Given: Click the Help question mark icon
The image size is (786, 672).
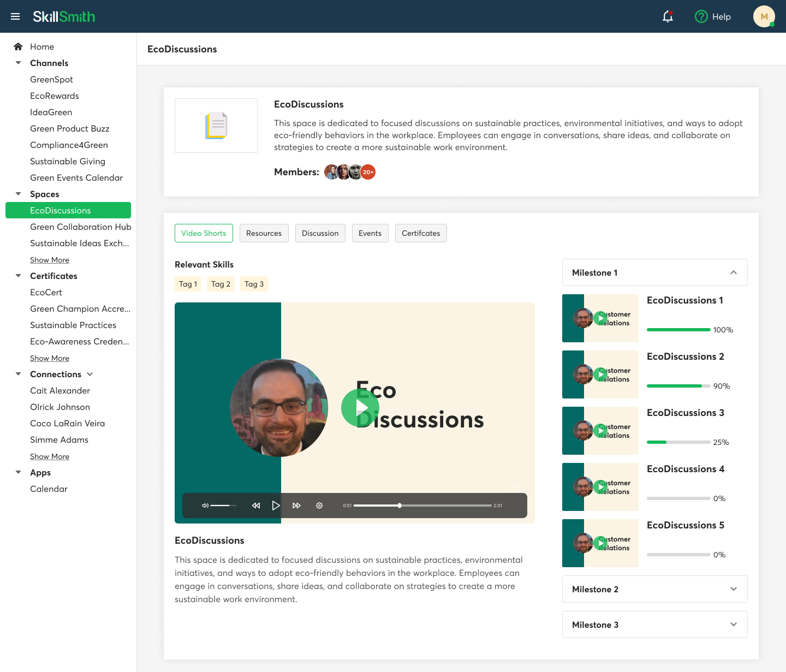Looking at the screenshot, I should pos(701,16).
